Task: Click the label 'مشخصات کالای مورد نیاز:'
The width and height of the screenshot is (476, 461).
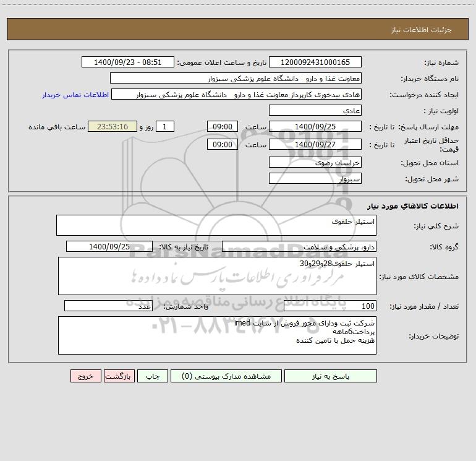Action: (419, 277)
